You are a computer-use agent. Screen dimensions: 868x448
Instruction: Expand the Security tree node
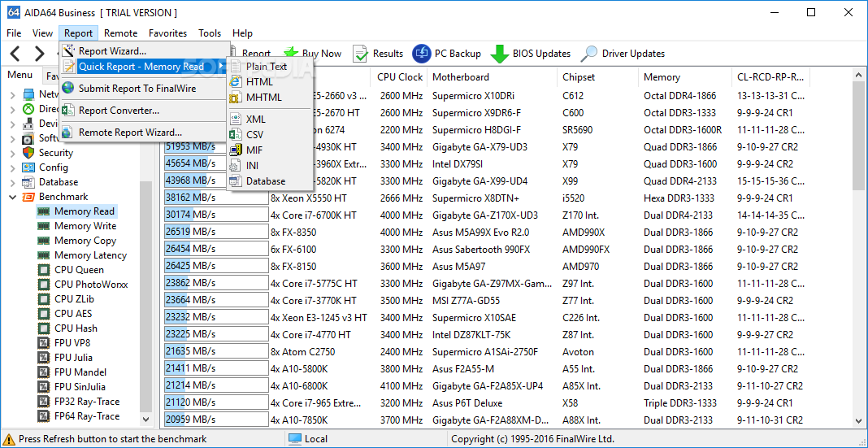point(13,153)
